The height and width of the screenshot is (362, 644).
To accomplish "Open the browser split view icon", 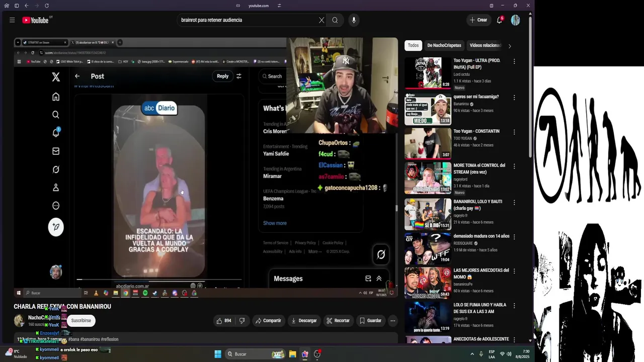I will tap(492, 6).
